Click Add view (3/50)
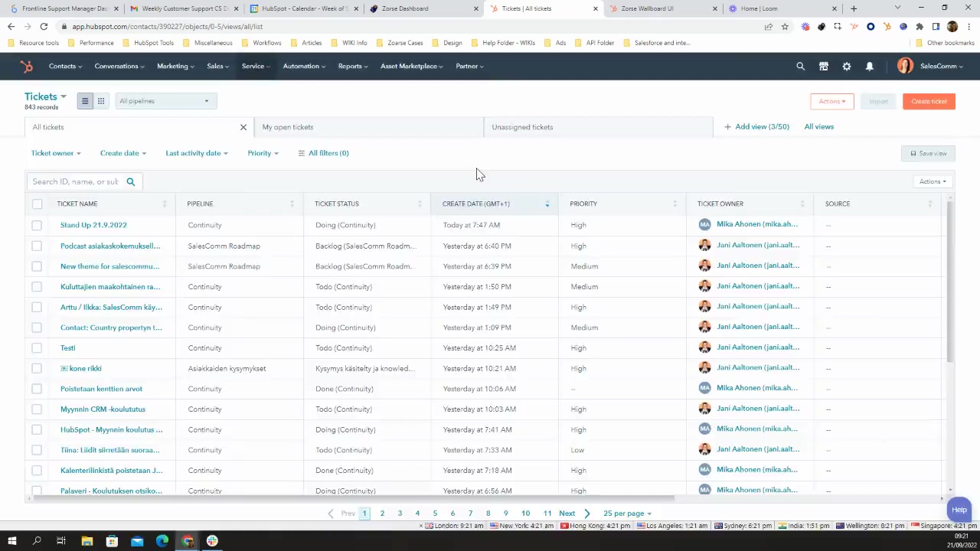980x551 pixels. (757, 127)
